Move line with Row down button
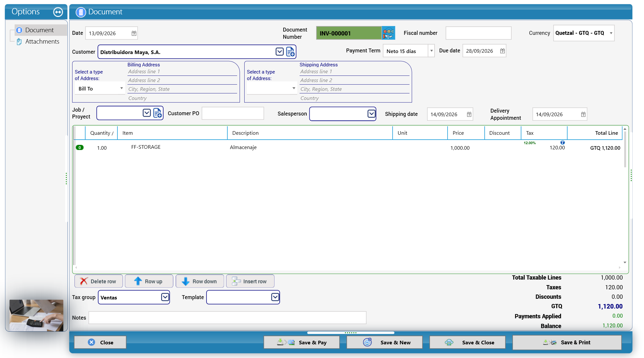The height and width of the screenshot is (358, 644). [x=200, y=281]
